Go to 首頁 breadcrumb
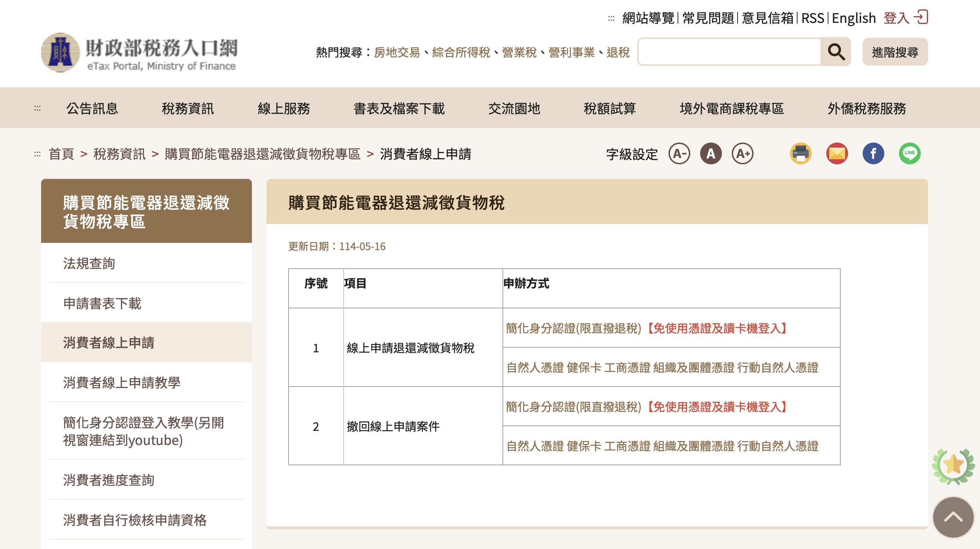 click(61, 154)
